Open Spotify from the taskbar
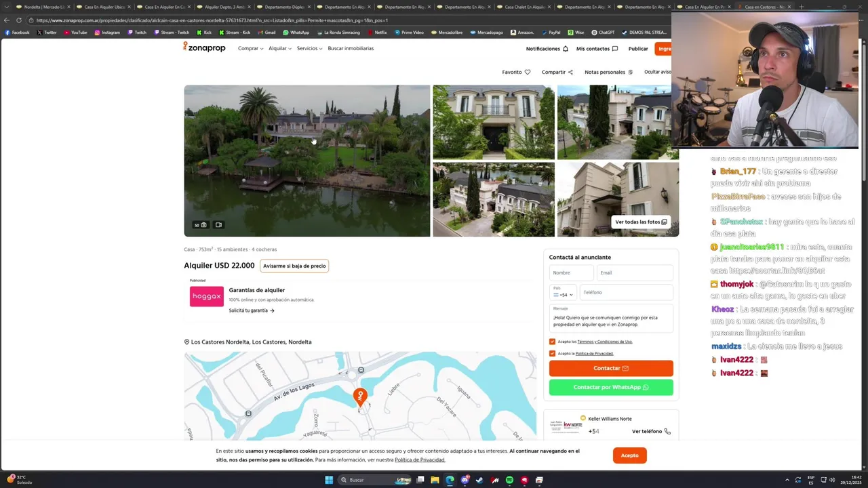This screenshot has width=868, height=488. [x=509, y=480]
